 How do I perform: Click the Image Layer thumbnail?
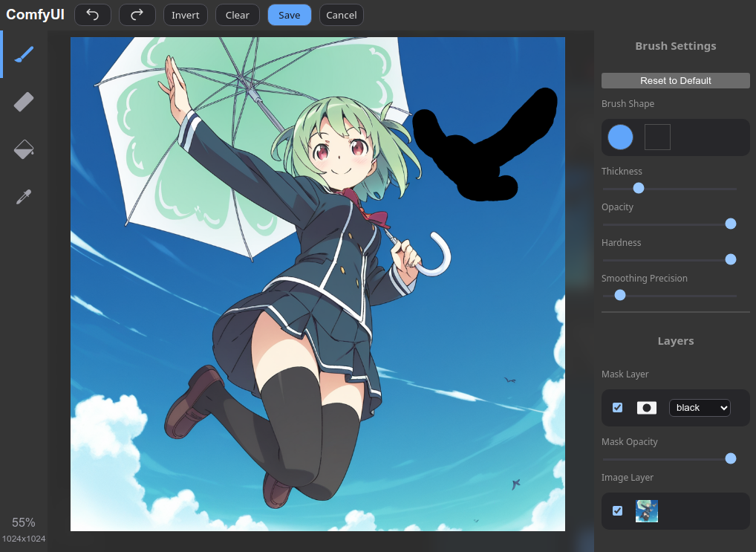[x=647, y=511]
